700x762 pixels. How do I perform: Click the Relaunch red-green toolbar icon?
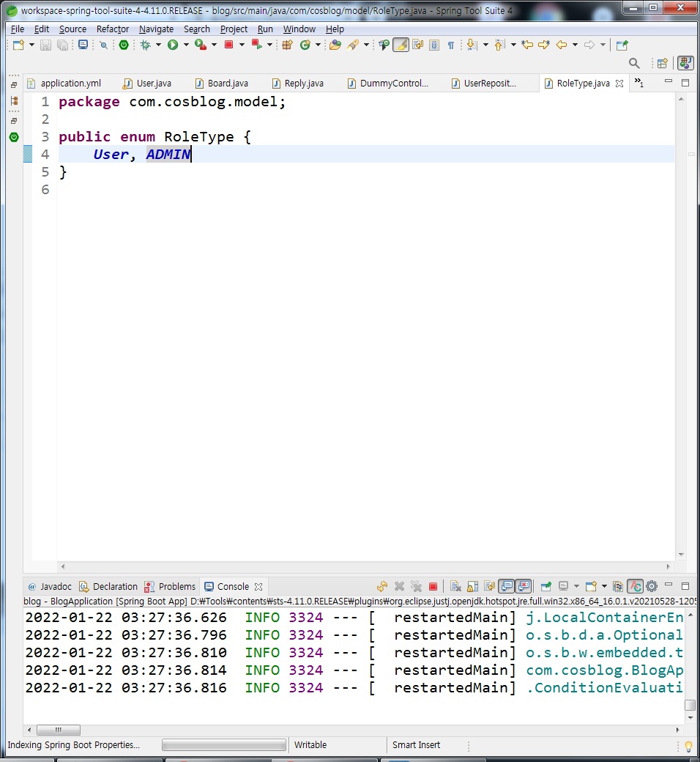(256, 45)
